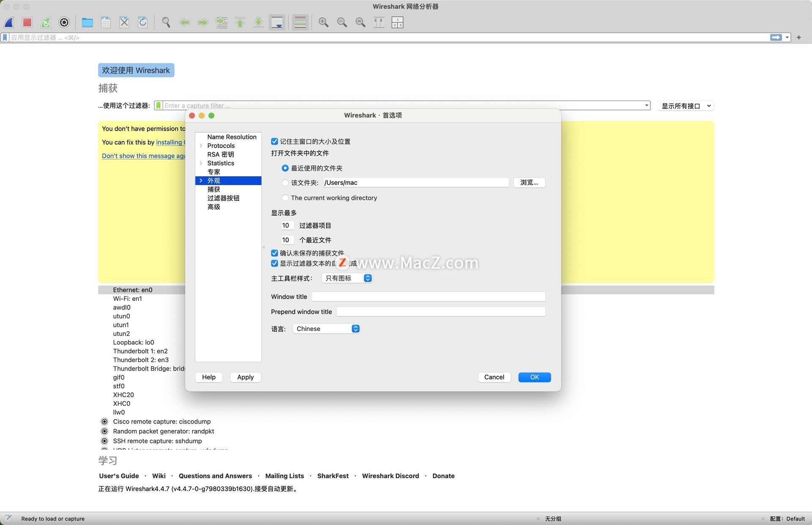The image size is (812, 525).
Task: Select Name Resolution preferences page
Action: (x=232, y=137)
